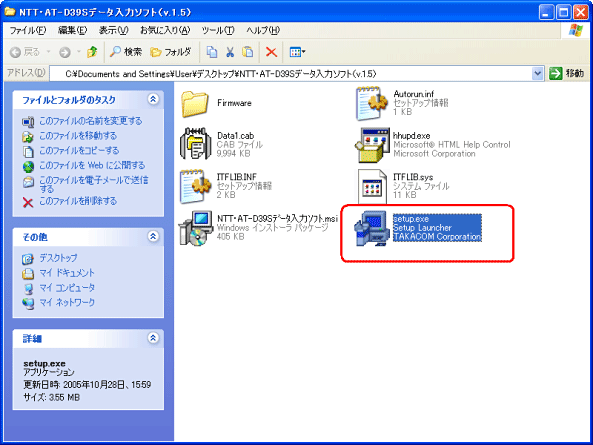Click the scissors cut toolbar icon
593x445 pixels.
pos(230,52)
